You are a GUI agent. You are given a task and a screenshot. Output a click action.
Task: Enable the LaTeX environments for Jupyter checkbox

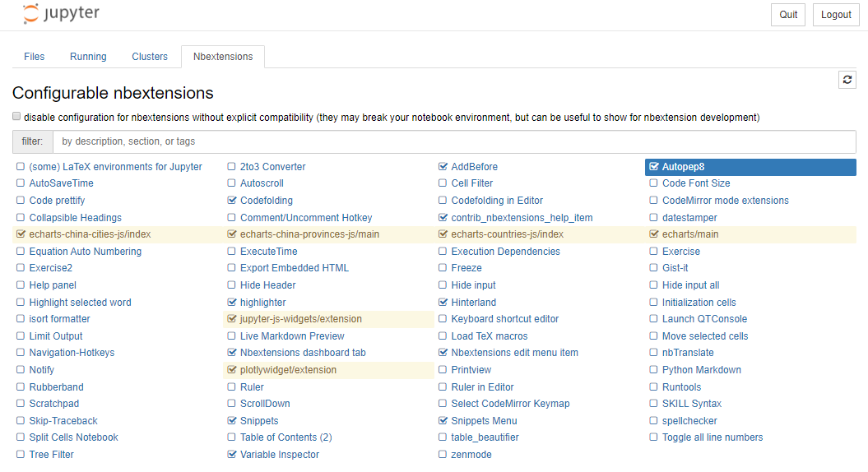21,167
